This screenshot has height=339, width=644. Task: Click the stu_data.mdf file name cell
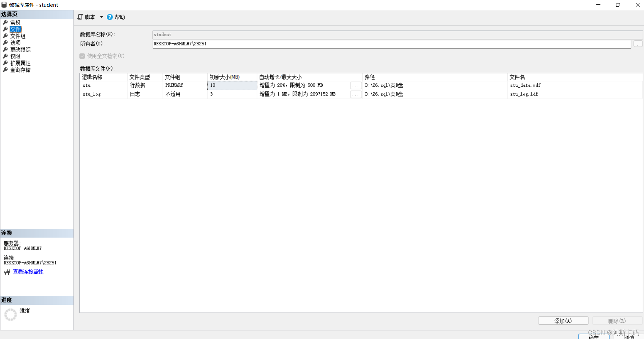tap(575, 85)
